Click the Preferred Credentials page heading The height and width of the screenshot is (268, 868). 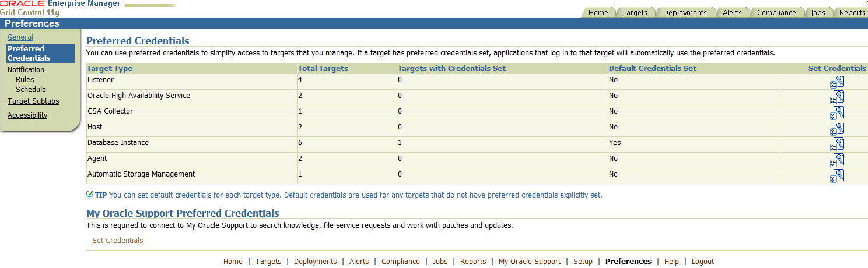coord(138,41)
